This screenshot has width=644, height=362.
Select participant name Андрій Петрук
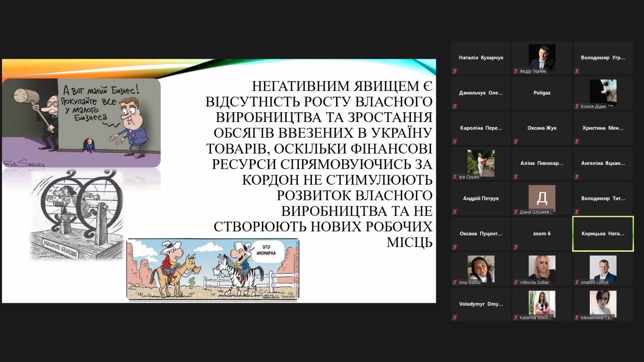pyautogui.click(x=481, y=198)
